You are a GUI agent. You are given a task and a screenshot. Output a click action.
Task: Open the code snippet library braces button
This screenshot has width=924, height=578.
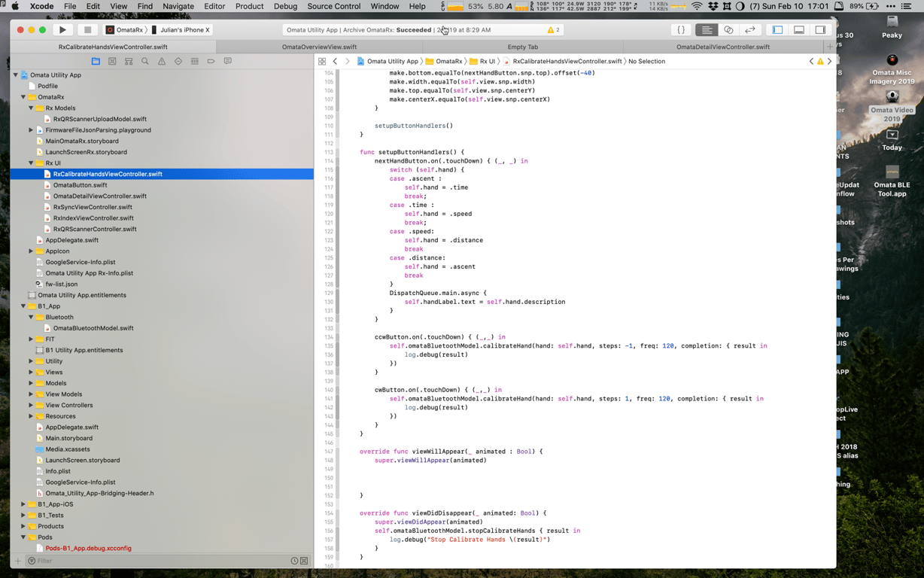[x=681, y=30]
